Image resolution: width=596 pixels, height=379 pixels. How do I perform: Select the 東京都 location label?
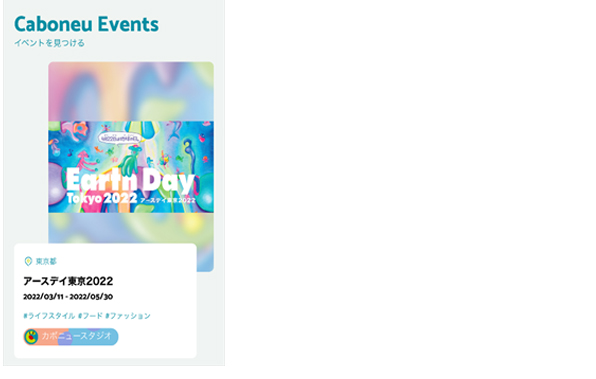click(x=46, y=262)
